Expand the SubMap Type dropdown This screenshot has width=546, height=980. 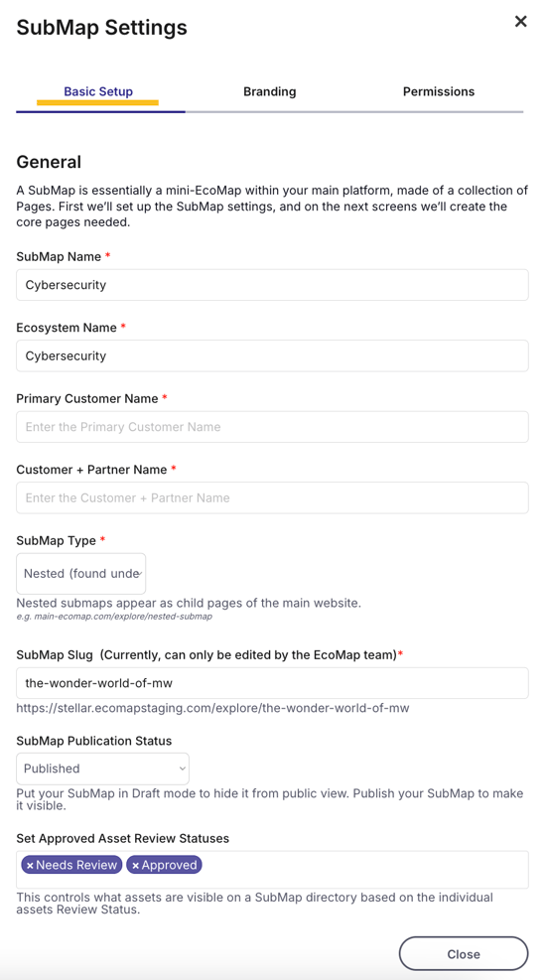pos(81,574)
